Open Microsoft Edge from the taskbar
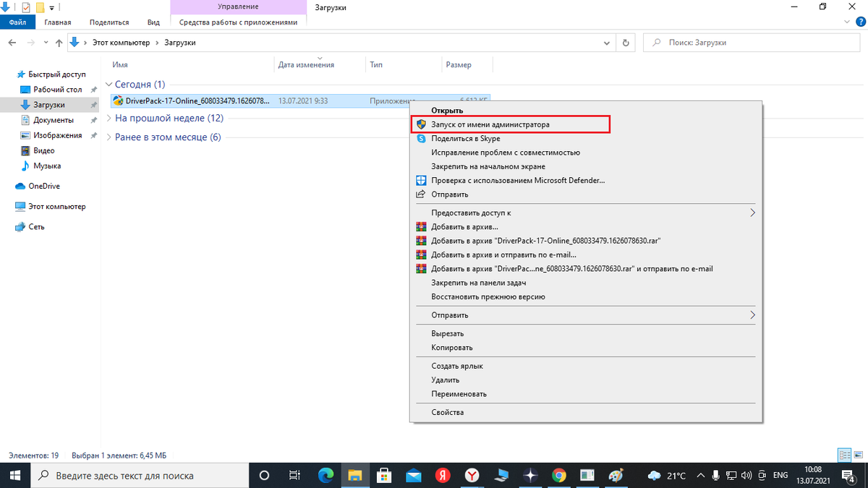 click(325, 476)
